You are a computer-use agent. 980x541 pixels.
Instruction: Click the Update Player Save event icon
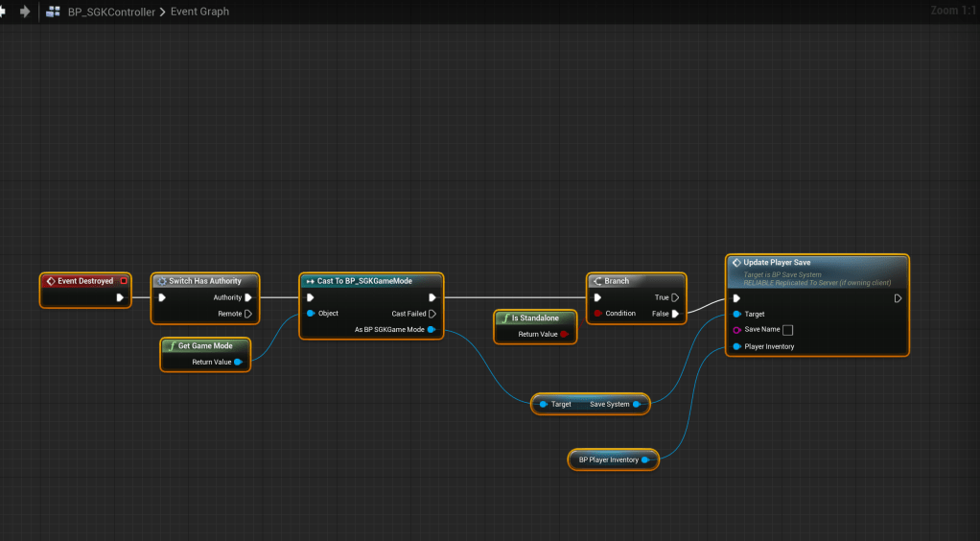[x=735, y=262]
